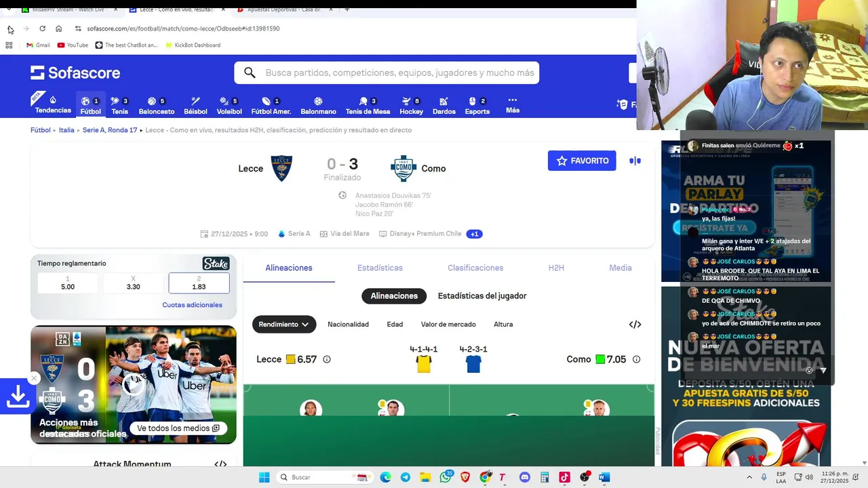The image size is (868, 488).
Task: Open the Baloncesto section
Action: pyautogui.click(x=157, y=105)
